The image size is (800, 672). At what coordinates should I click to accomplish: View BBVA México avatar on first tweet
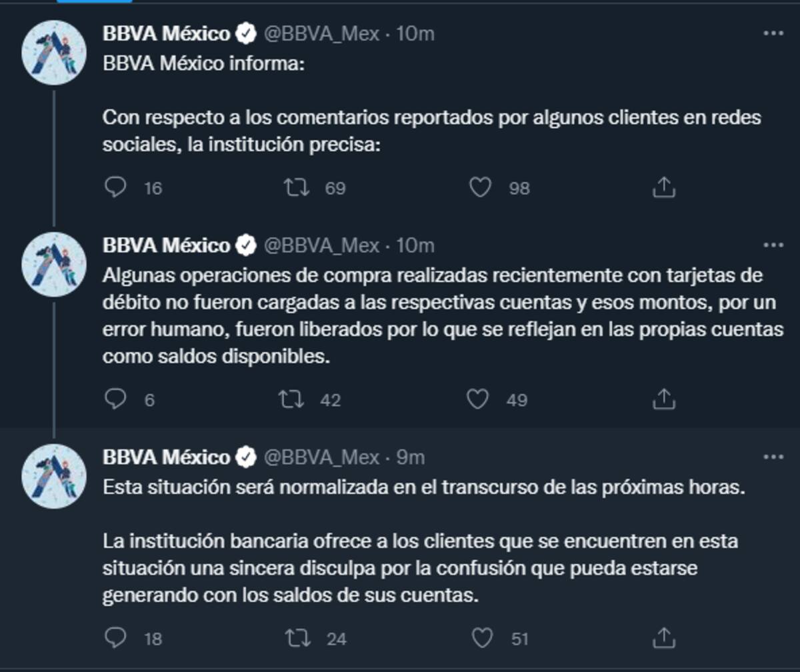(x=54, y=53)
